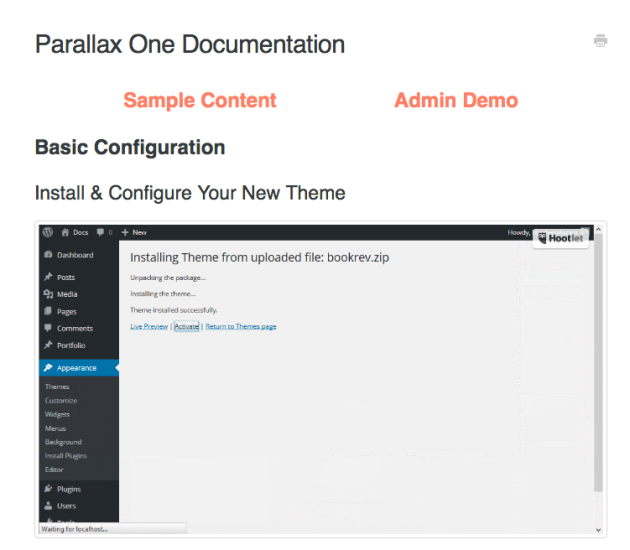Image resolution: width=630 pixels, height=550 pixels.
Task: Open the Background submenu entry
Action: 63,442
